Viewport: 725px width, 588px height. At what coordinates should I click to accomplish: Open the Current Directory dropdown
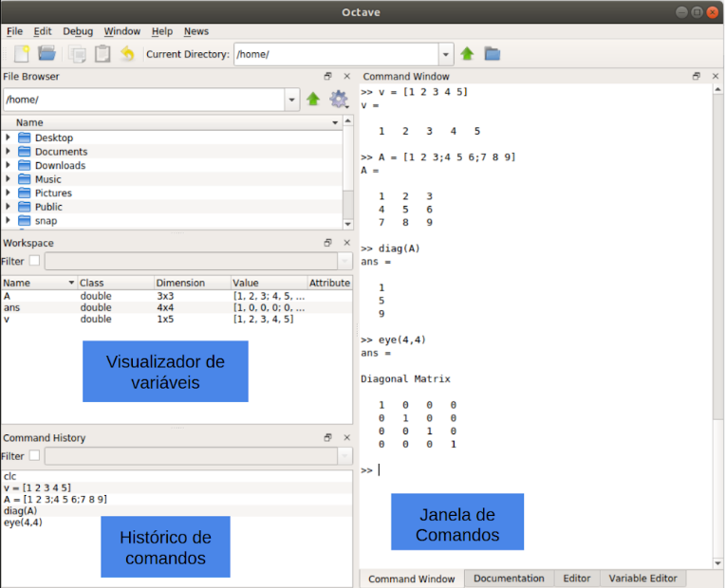(446, 55)
